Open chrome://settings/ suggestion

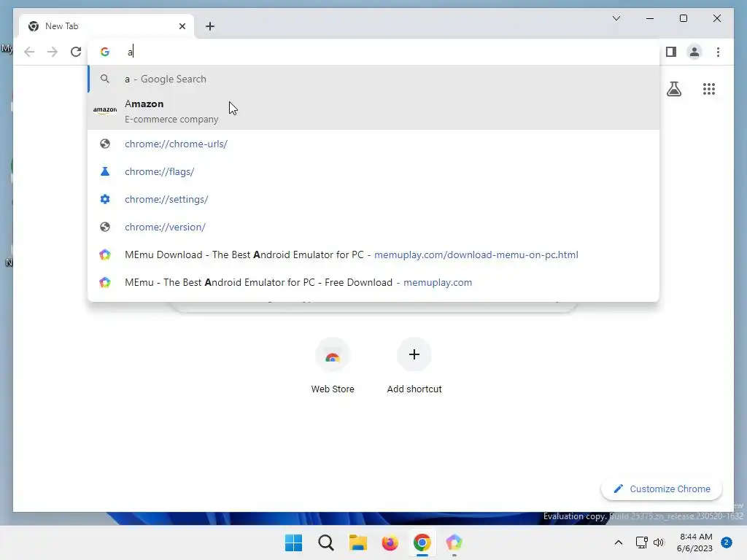coord(373,199)
